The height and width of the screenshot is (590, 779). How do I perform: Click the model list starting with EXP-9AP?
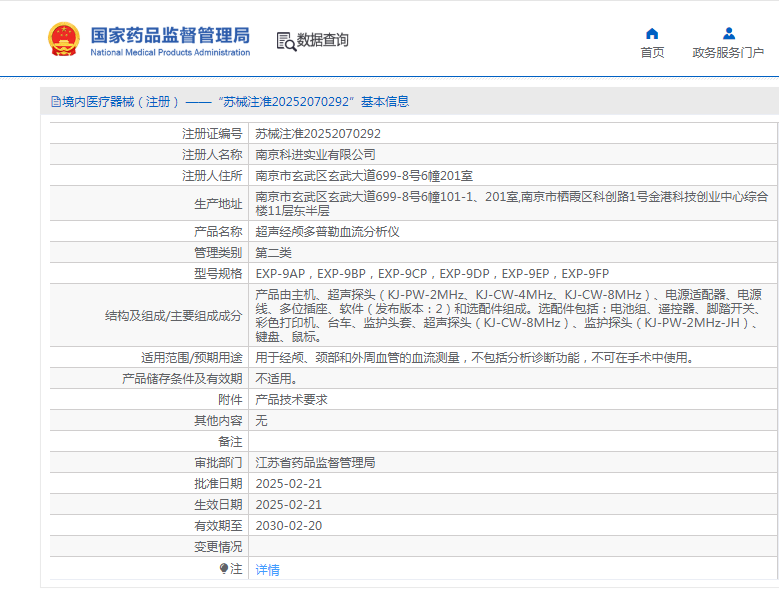(432, 273)
